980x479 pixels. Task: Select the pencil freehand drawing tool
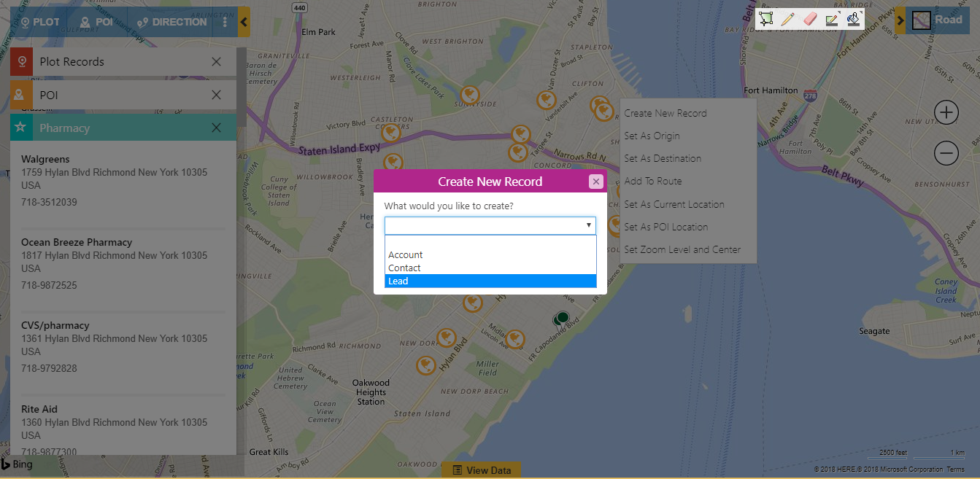click(787, 20)
